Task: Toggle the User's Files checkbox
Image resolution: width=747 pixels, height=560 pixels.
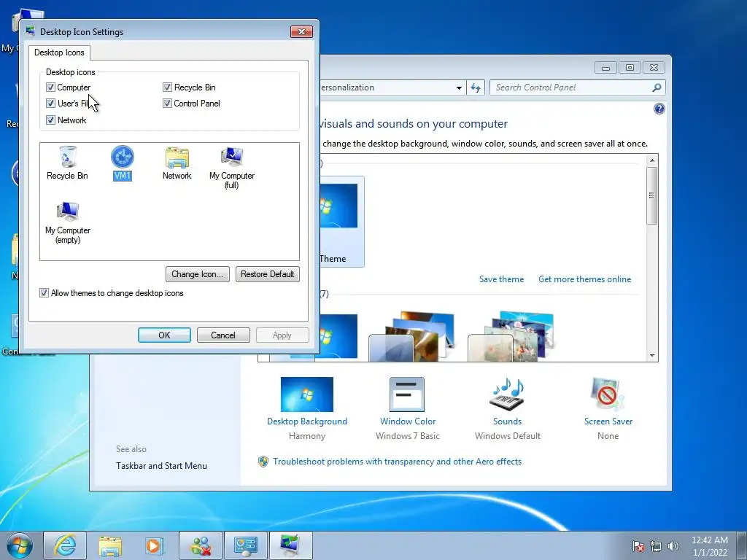Action: tap(50, 104)
